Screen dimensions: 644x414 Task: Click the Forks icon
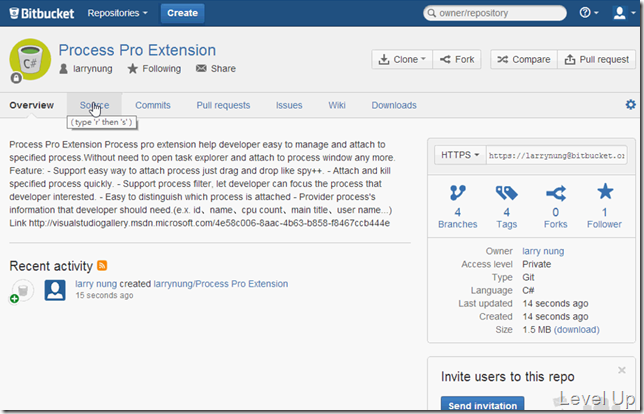(556, 193)
